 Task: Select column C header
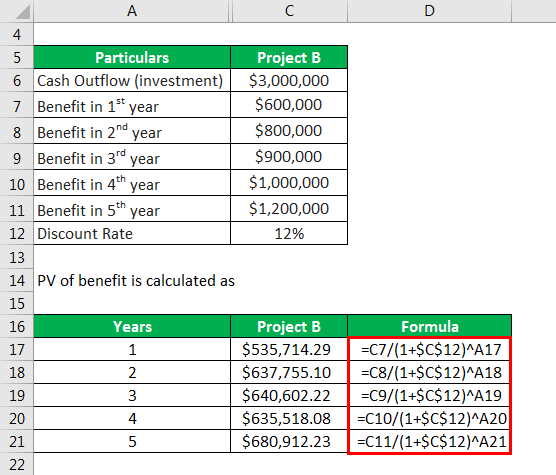pos(289,11)
